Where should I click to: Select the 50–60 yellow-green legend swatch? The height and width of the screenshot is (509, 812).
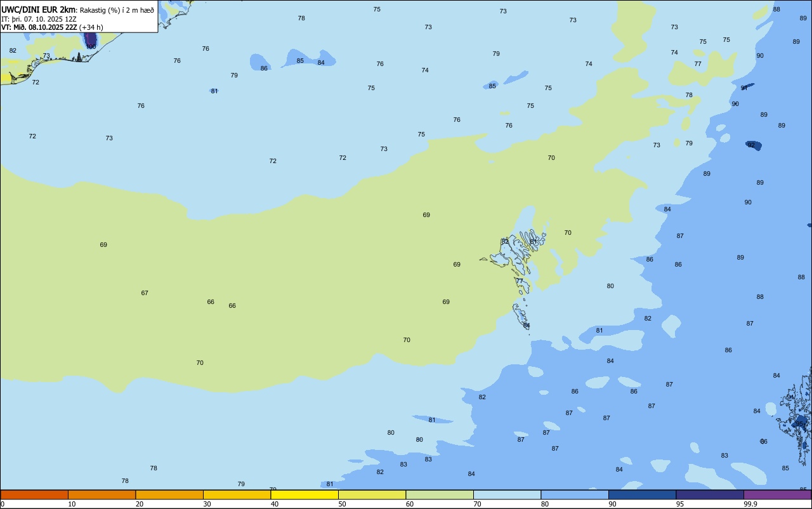pyautogui.click(x=372, y=494)
